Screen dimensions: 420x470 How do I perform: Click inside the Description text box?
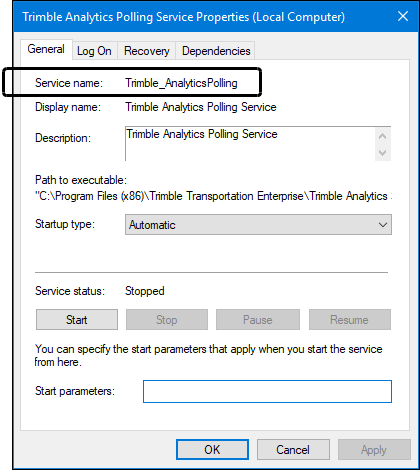(x=250, y=144)
